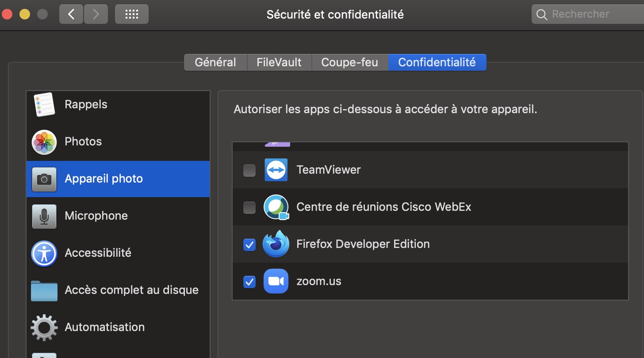Screen dimensions: 644x358
Task: Click the Photos app icon in sidebar
Action: click(x=44, y=142)
